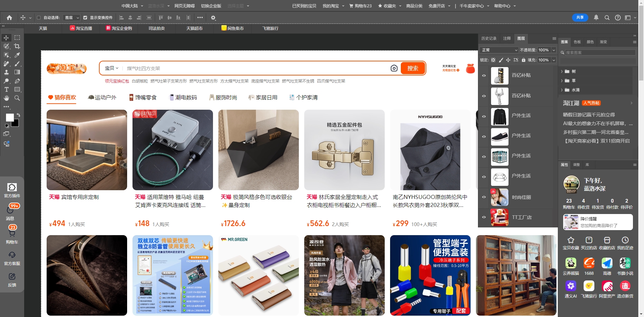Click the lock all padlock icon
The height and width of the screenshot is (317, 644).
pos(523,60)
